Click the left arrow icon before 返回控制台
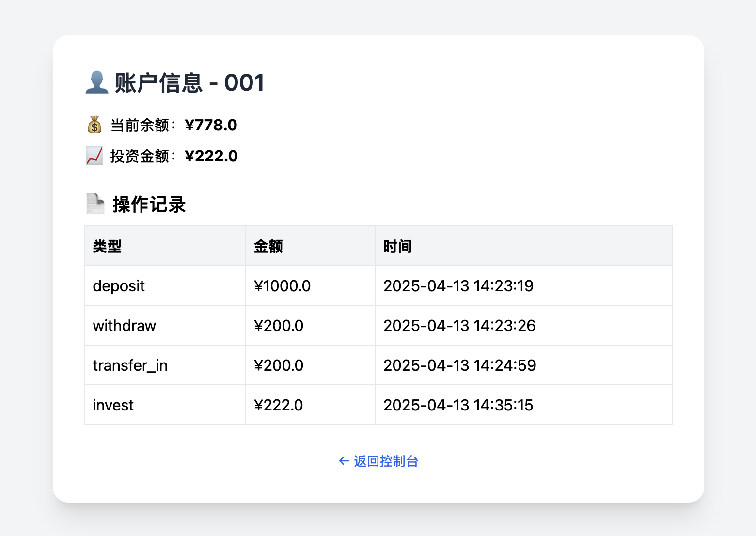Screen dimensions: 756x536 pyautogui.click(x=343, y=461)
